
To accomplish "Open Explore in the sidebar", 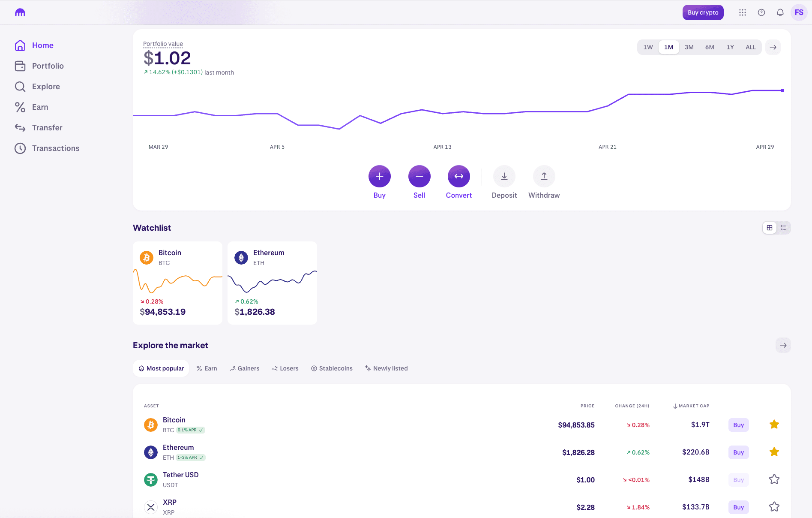I will (x=37, y=87).
